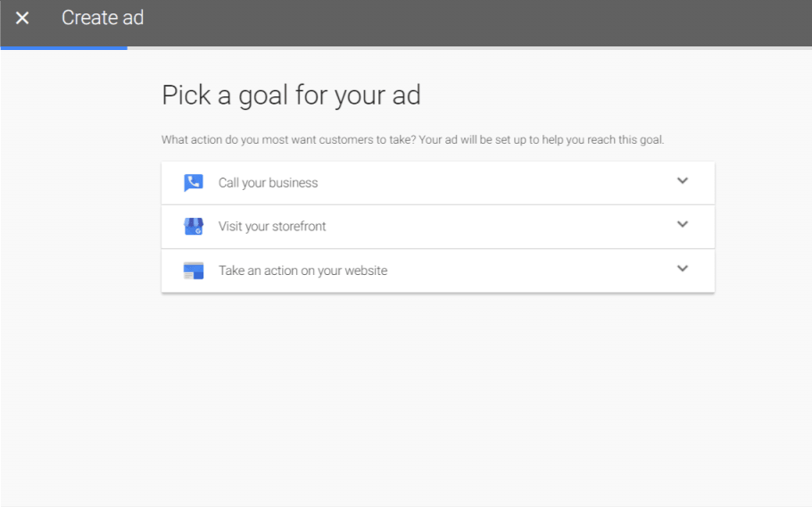Select the Call your business goal label

tap(268, 183)
